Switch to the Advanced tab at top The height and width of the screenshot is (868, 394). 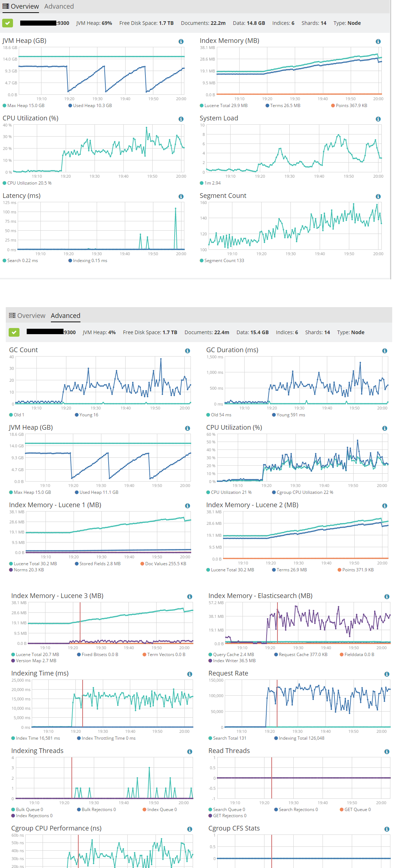(x=59, y=6)
